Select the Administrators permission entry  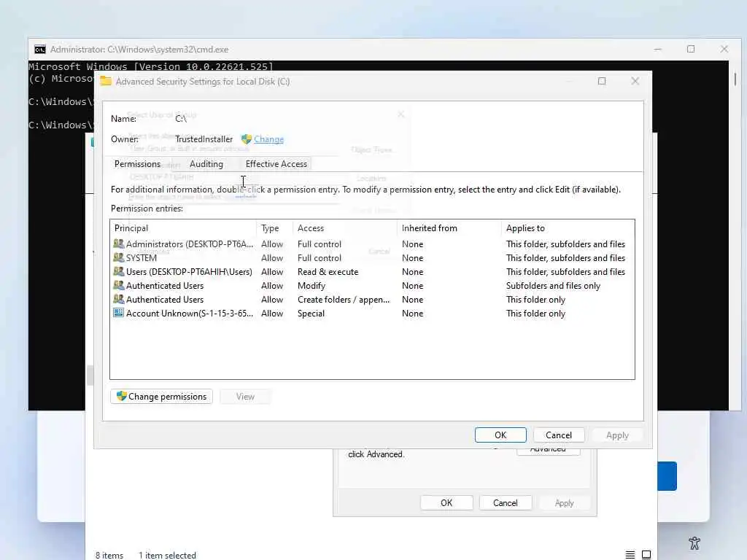coord(371,244)
